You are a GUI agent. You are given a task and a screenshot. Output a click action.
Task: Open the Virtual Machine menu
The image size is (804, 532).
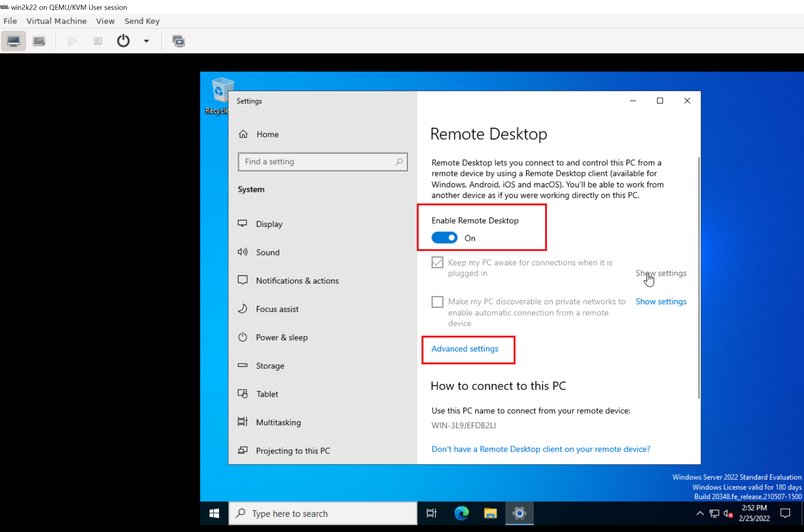click(x=56, y=21)
